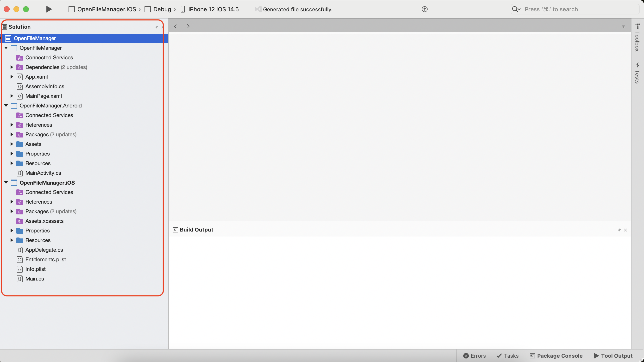
Task: Open the Debug configuration selector
Action: (x=158, y=9)
